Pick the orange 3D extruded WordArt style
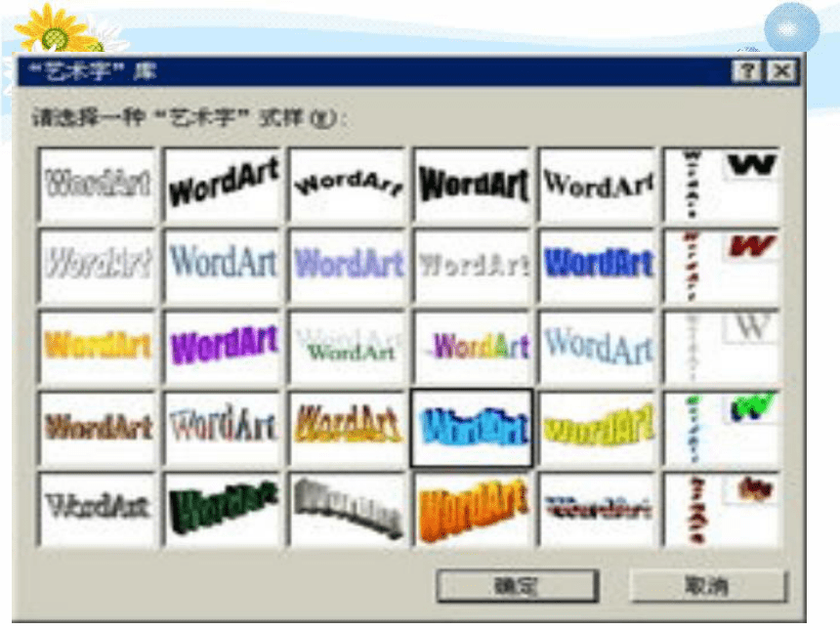840x630 pixels. click(473, 510)
